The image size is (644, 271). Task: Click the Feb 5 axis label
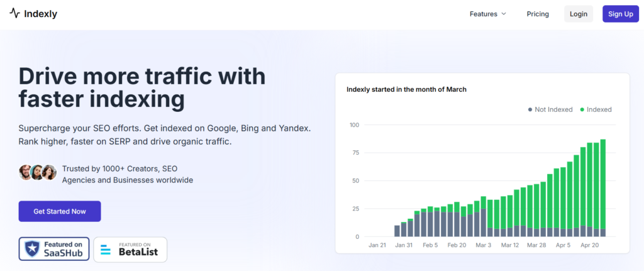point(431,246)
